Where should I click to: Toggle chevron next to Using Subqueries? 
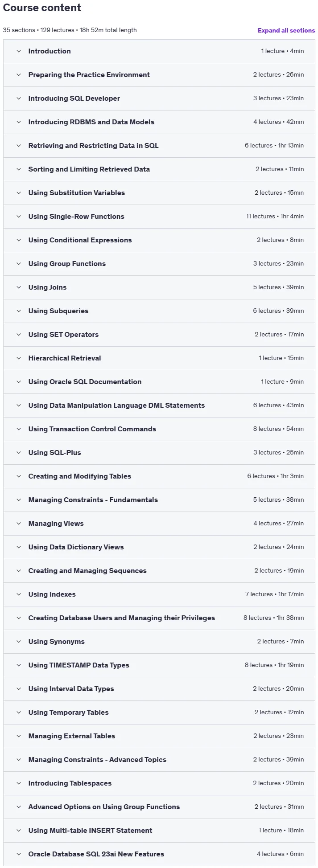(19, 311)
